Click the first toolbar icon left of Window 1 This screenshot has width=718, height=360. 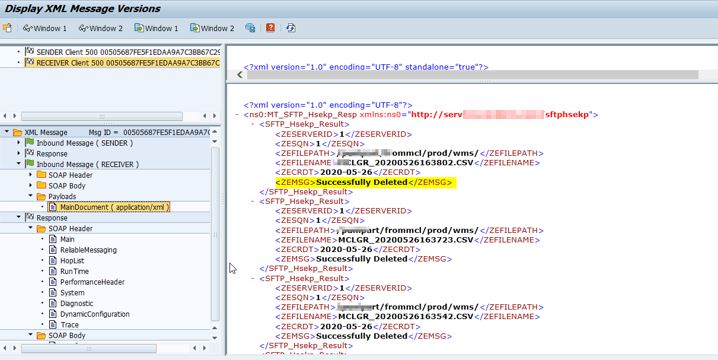coord(8,28)
